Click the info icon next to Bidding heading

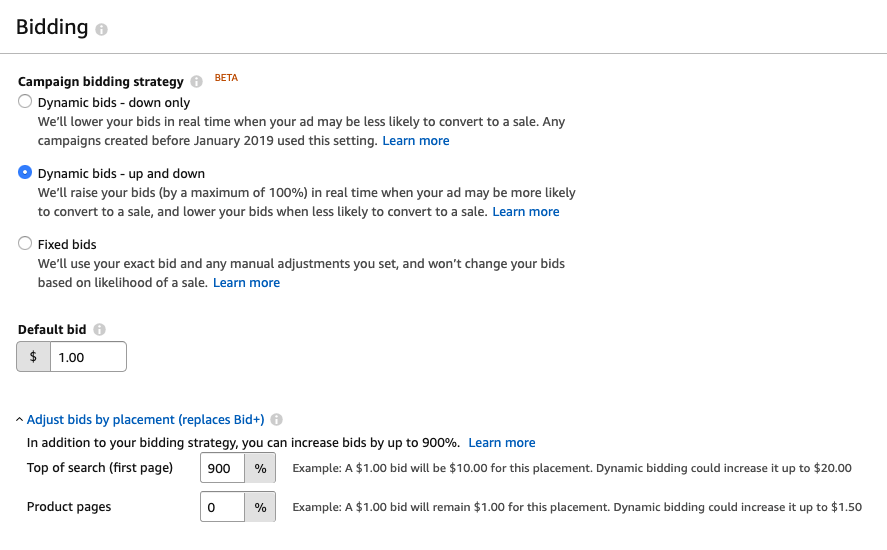tap(101, 30)
